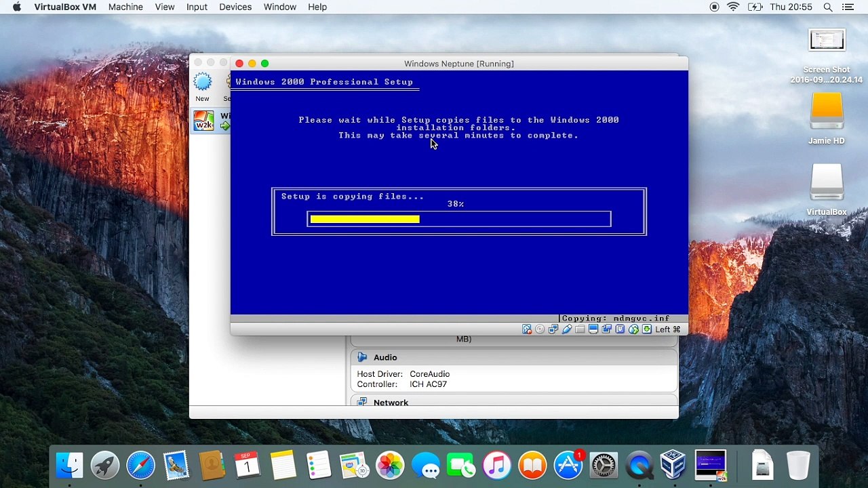Select the Jamie HD drive on desktop
The height and width of the screenshot is (488, 868).
click(827, 119)
